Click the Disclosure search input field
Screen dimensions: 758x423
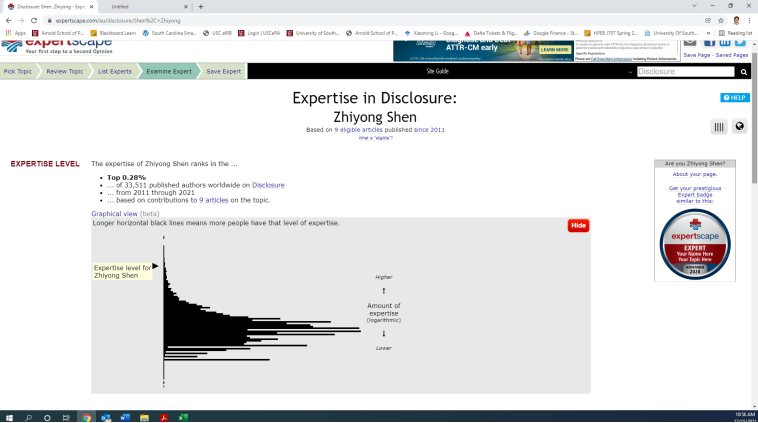click(x=685, y=72)
